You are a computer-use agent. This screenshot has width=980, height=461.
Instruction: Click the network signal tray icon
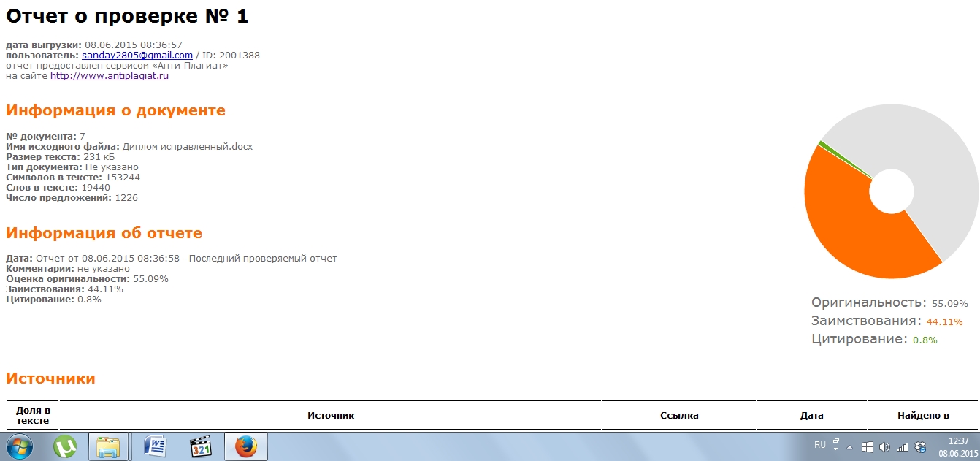point(903,446)
